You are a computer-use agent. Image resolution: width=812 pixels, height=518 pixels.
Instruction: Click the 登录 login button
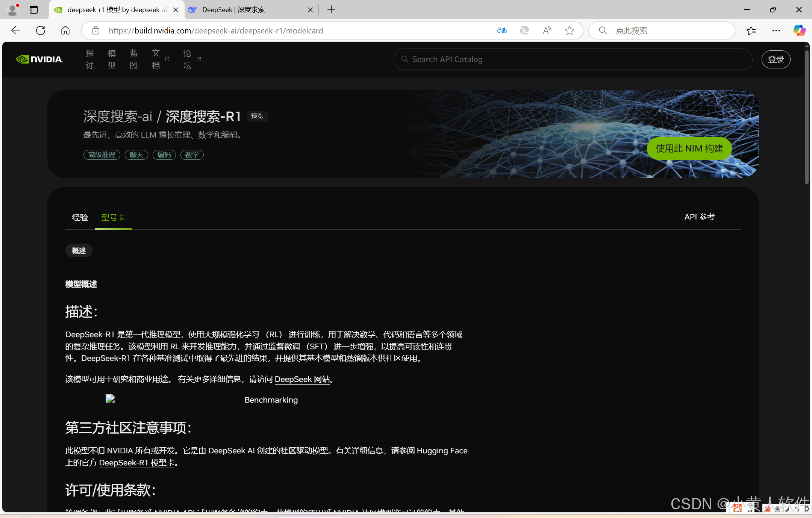(x=776, y=59)
